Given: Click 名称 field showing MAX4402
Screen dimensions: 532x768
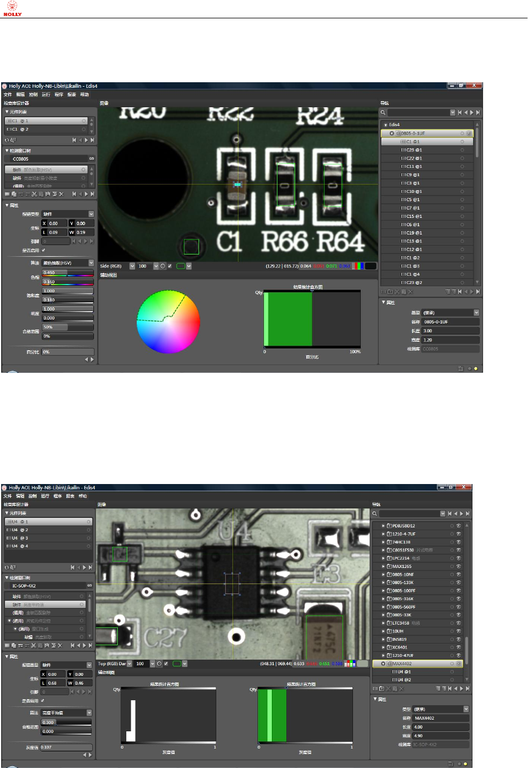Looking at the screenshot, I should coord(441,718).
